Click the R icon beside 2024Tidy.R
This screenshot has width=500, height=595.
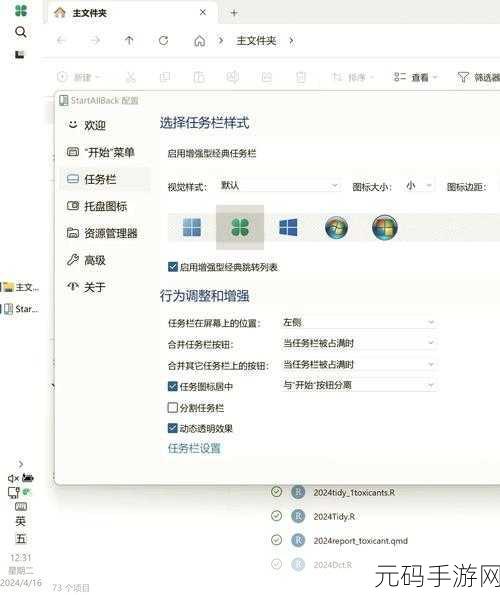pos(298,516)
